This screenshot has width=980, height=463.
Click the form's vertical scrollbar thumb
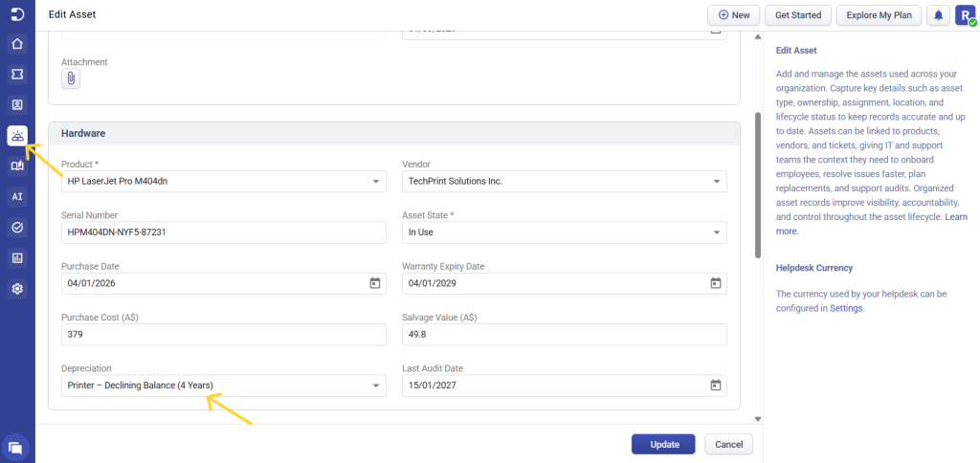(x=758, y=185)
